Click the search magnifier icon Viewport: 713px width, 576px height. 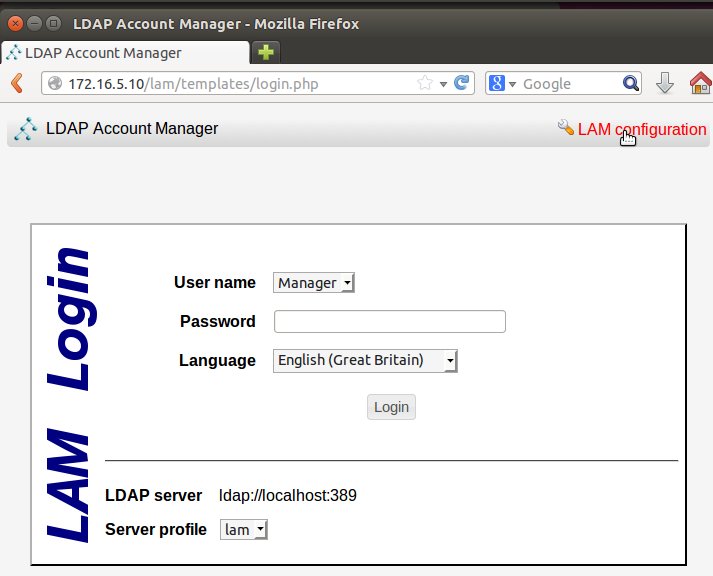pyautogui.click(x=631, y=83)
